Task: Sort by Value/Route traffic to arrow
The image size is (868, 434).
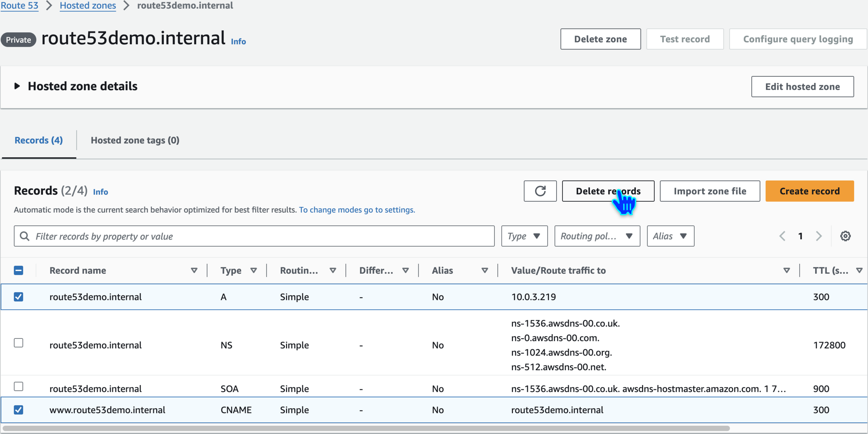Action: click(786, 270)
